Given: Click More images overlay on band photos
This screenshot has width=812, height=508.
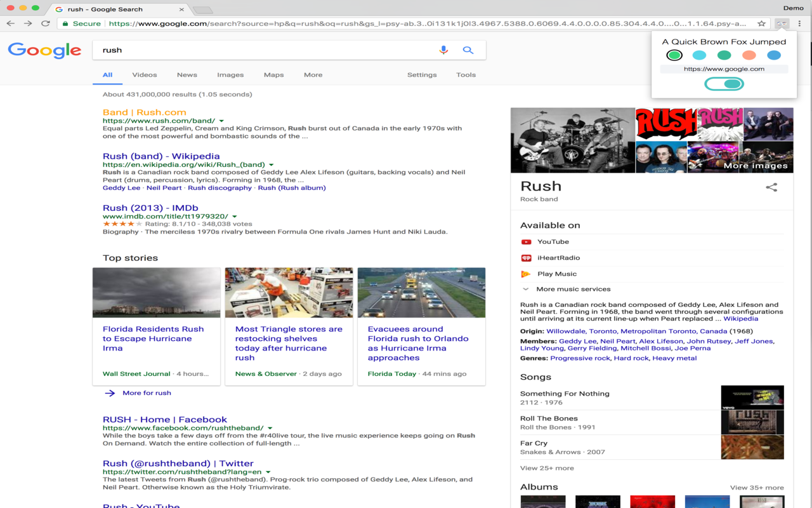Looking at the screenshot, I should click(756, 166).
